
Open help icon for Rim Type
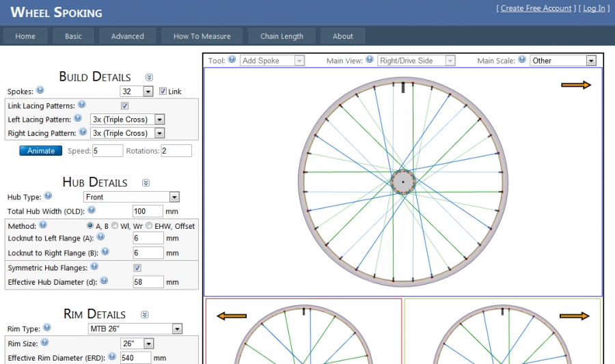(46, 327)
